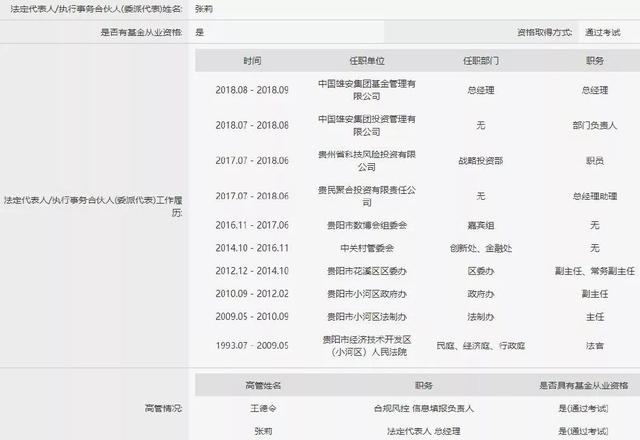Click the 通过考试 qualification method value
This screenshot has width=640, height=440.
pos(602,32)
